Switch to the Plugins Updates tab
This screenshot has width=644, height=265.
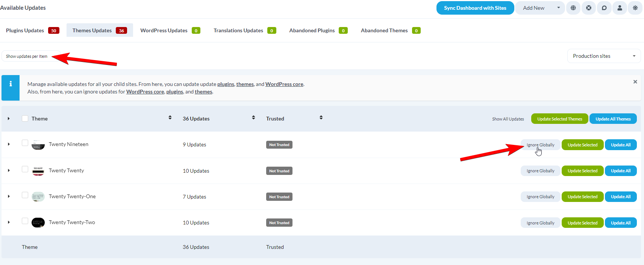coord(33,30)
